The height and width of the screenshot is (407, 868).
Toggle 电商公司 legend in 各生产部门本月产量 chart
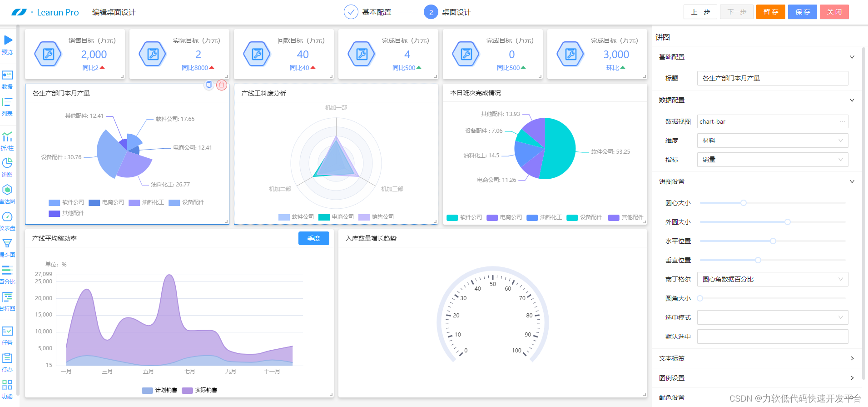[x=106, y=202]
